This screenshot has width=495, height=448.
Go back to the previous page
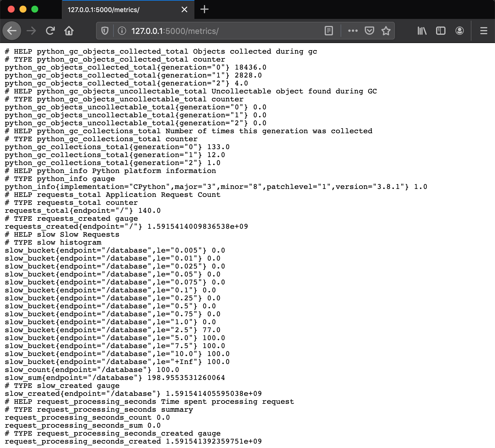click(x=12, y=31)
